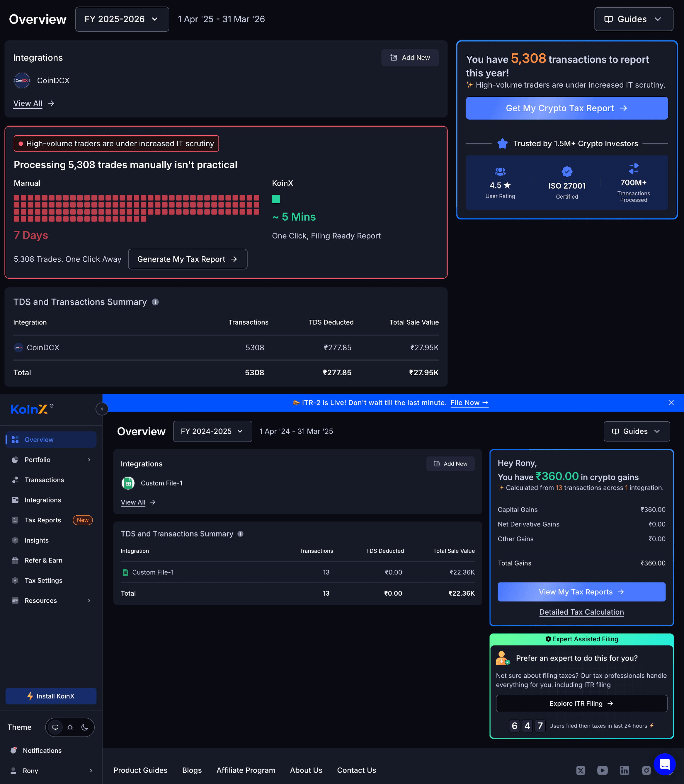Open the Instagram footer icon
The height and width of the screenshot is (784, 684).
click(646, 770)
